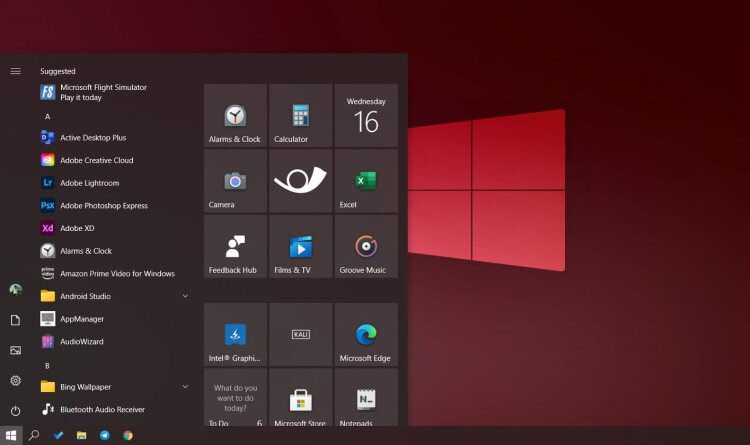The width and height of the screenshot is (750, 445).
Task: Click the letter A group header
Action: pos(47,116)
